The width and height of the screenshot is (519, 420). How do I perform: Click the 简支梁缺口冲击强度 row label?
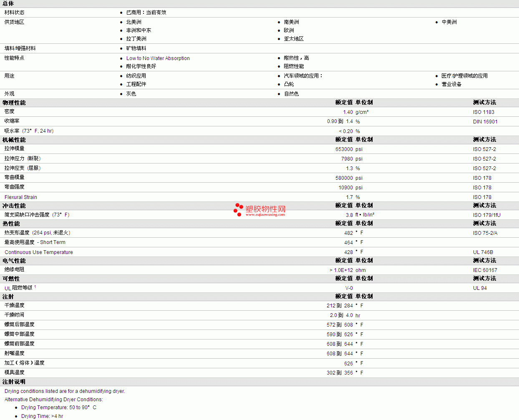click(x=37, y=215)
